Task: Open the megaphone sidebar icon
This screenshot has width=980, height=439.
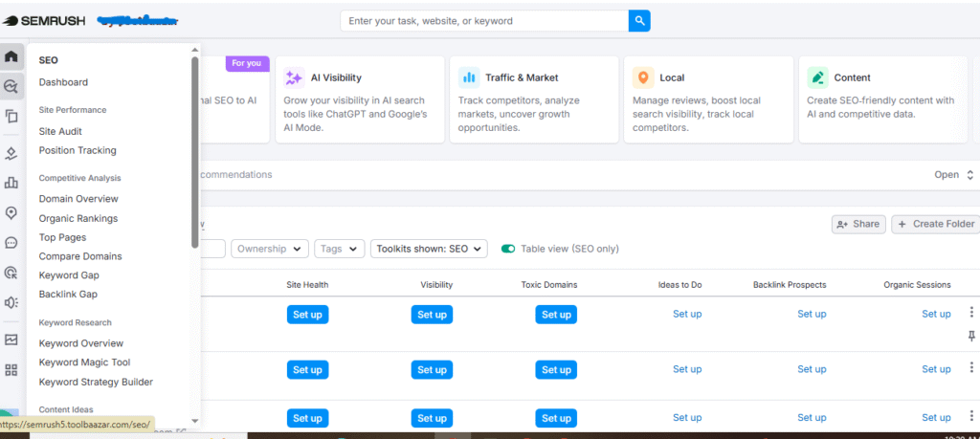Action: coord(11,302)
